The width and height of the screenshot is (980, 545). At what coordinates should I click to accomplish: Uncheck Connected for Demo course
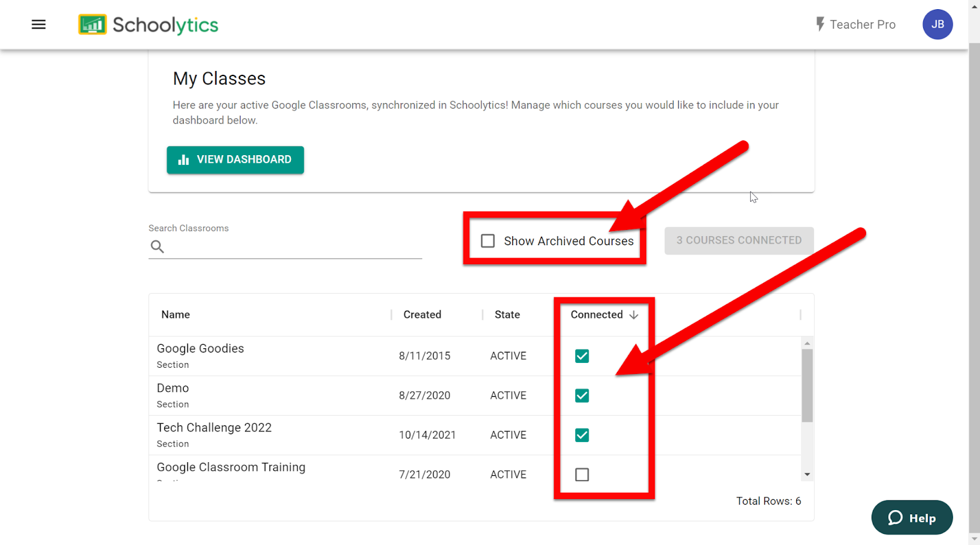[x=582, y=395]
